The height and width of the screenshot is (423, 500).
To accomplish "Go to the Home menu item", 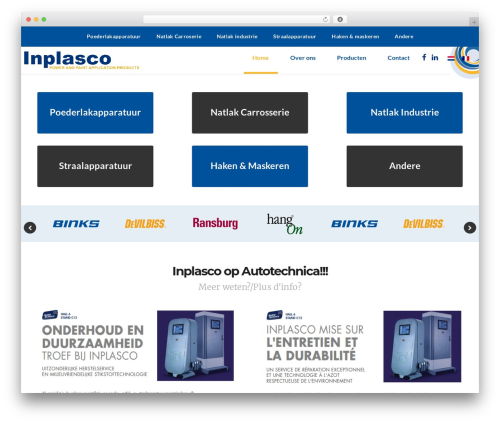I will (x=260, y=58).
